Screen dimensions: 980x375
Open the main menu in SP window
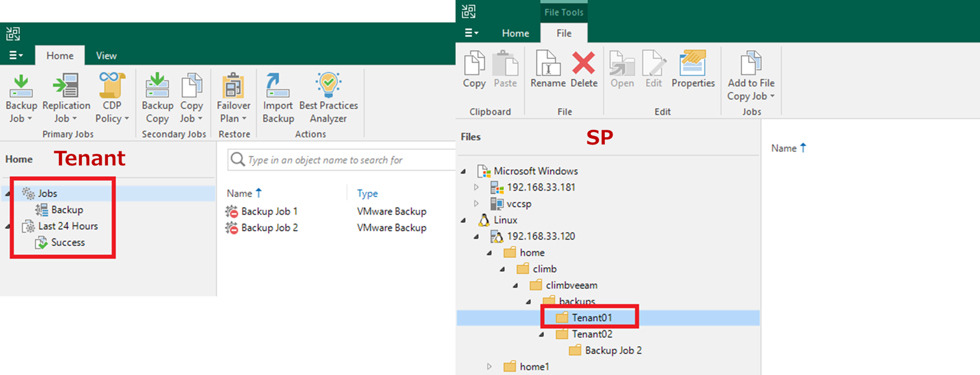[x=471, y=33]
